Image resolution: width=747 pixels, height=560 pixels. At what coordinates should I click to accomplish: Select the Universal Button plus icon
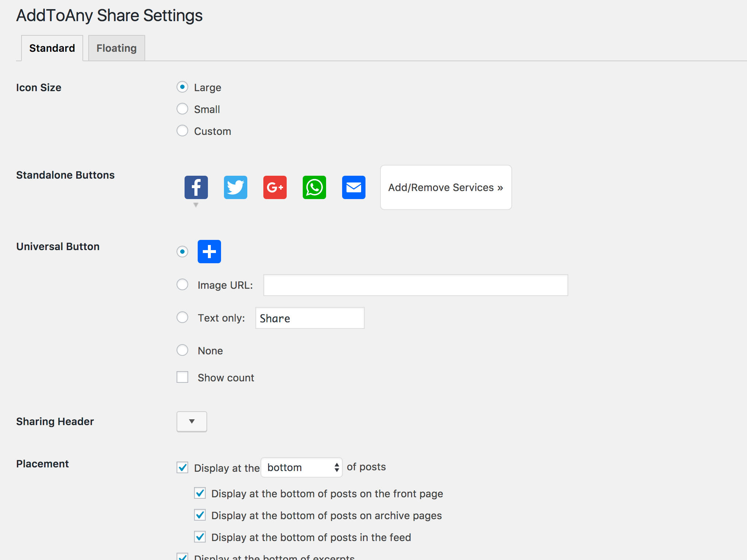click(x=208, y=251)
